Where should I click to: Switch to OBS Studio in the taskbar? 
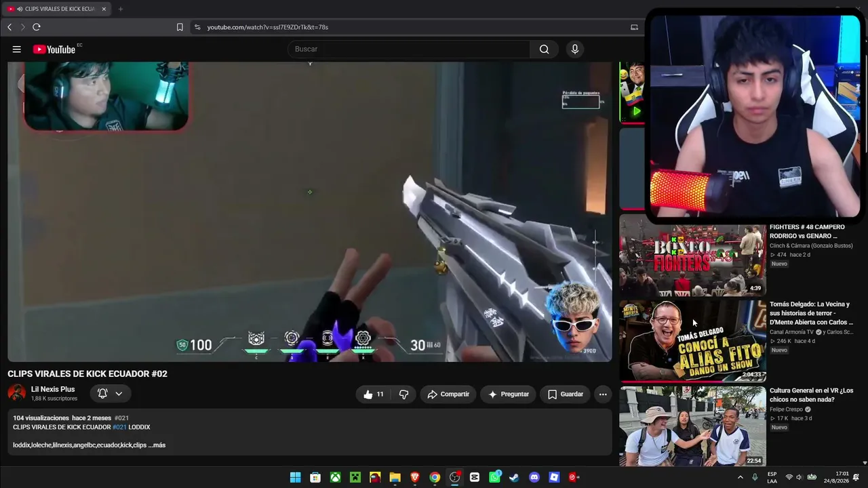(454, 477)
